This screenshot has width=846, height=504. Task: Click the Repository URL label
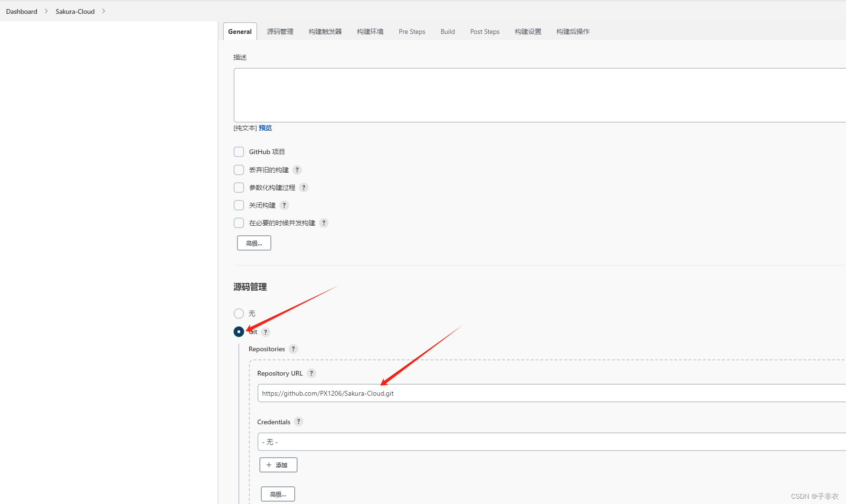(280, 373)
